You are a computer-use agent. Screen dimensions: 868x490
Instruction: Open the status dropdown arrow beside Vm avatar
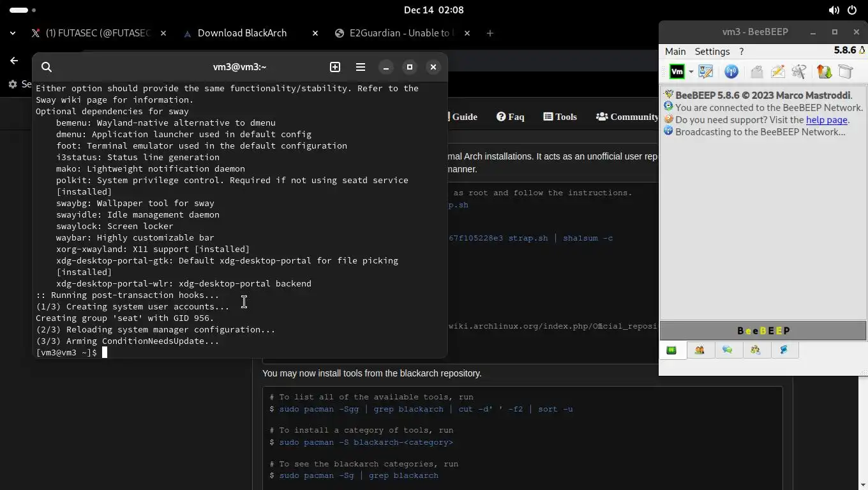click(691, 72)
